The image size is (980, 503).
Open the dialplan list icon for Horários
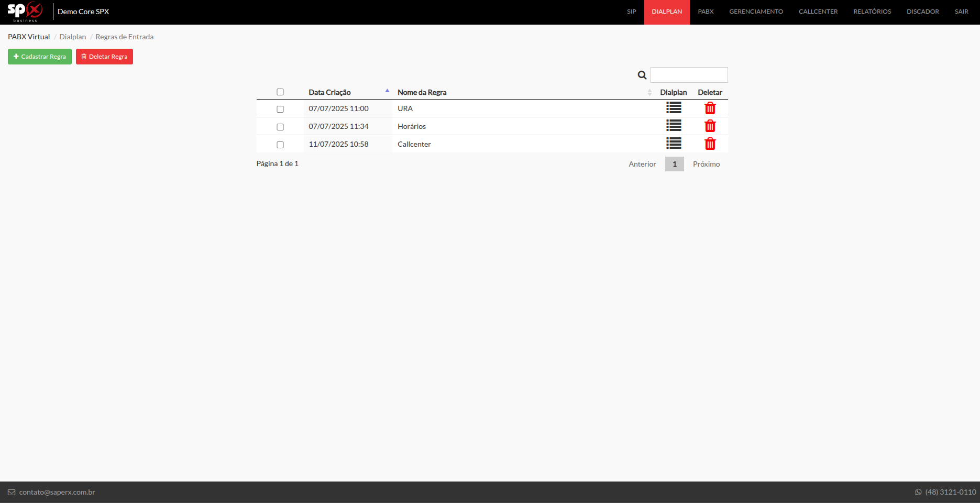click(674, 126)
